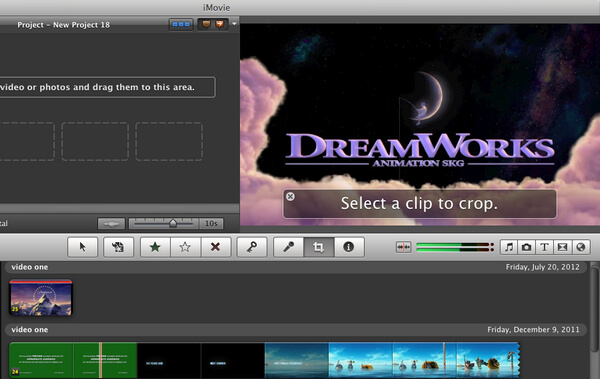
Task: Reject selection with the red X
Action: (x=215, y=247)
